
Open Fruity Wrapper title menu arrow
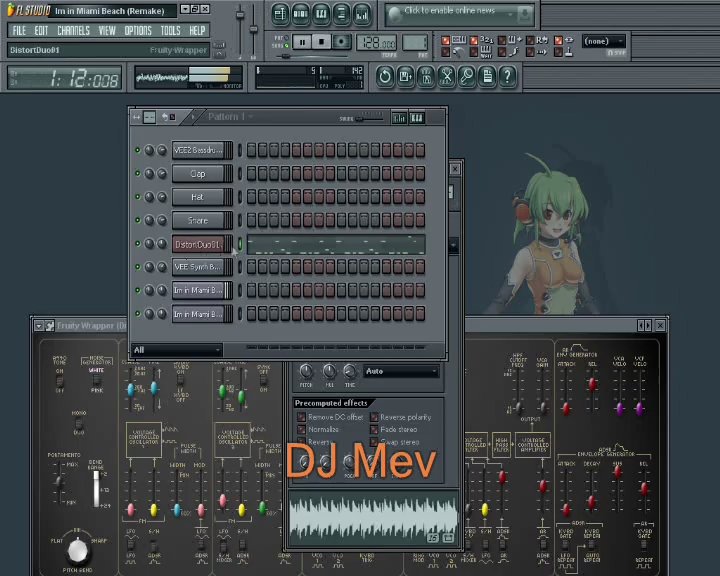pyautogui.click(x=39, y=326)
